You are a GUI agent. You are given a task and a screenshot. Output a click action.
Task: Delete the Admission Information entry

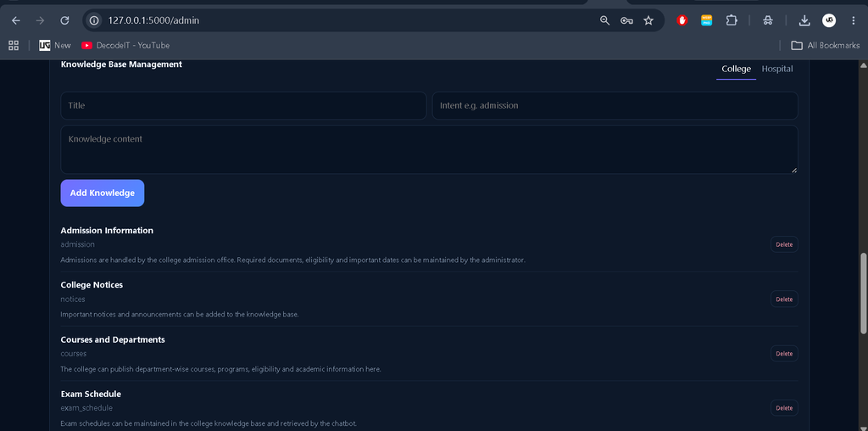click(784, 244)
